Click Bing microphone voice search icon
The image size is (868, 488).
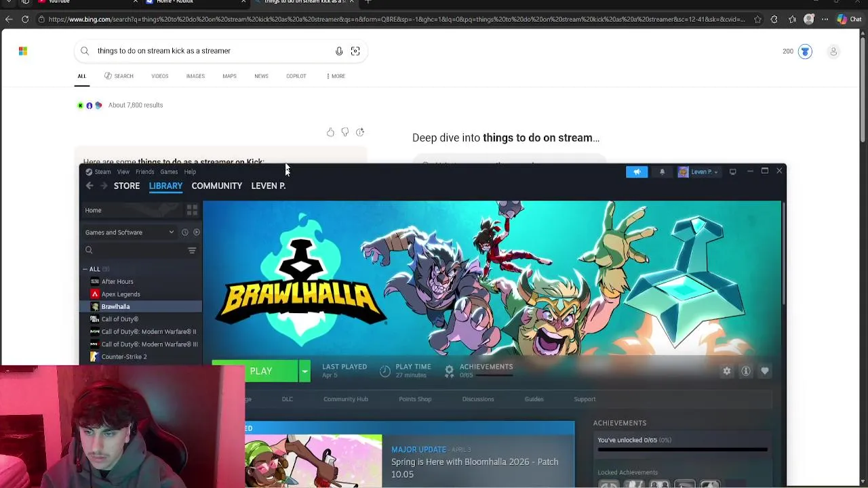pyautogui.click(x=339, y=51)
